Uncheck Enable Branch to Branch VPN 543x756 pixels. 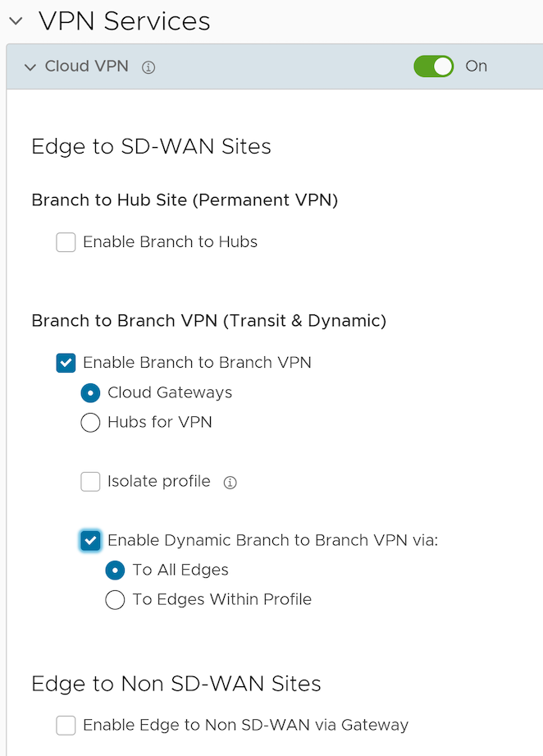[x=66, y=363]
